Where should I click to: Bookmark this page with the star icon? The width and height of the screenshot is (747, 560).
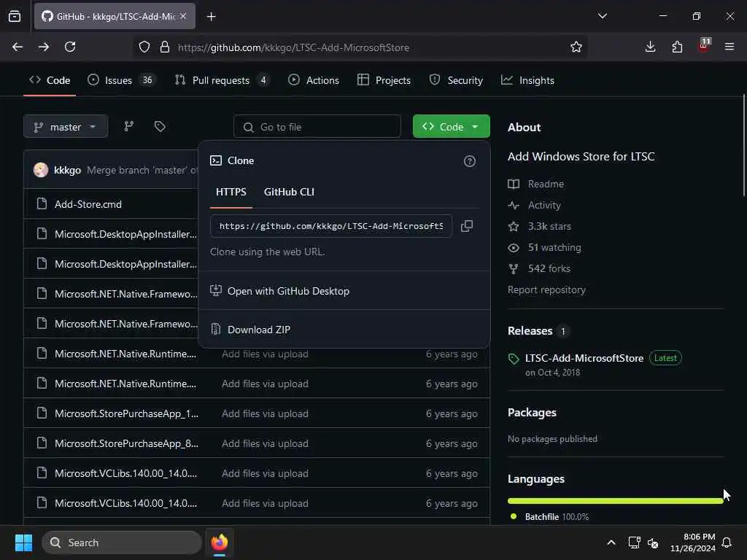pos(576,47)
